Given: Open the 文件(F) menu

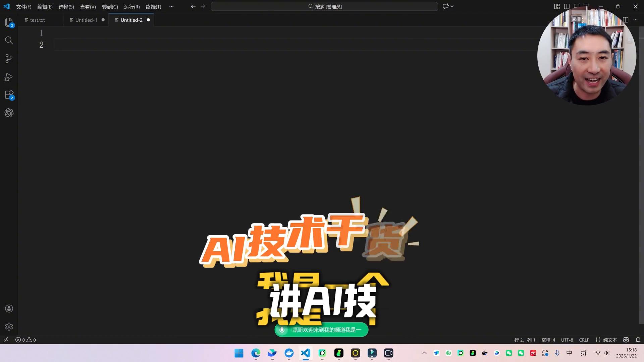Looking at the screenshot, I should (23, 7).
